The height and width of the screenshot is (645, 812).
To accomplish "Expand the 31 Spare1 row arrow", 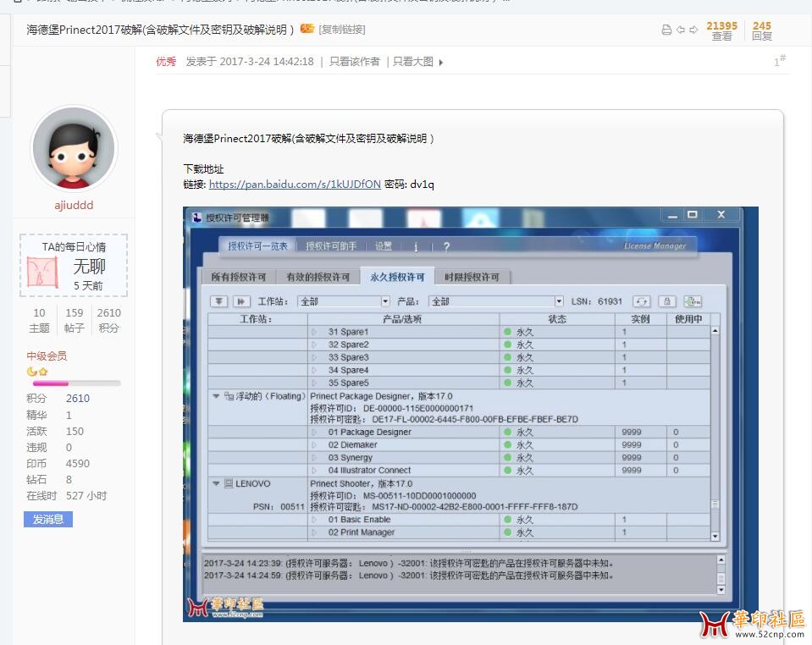I will coord(314,332).
